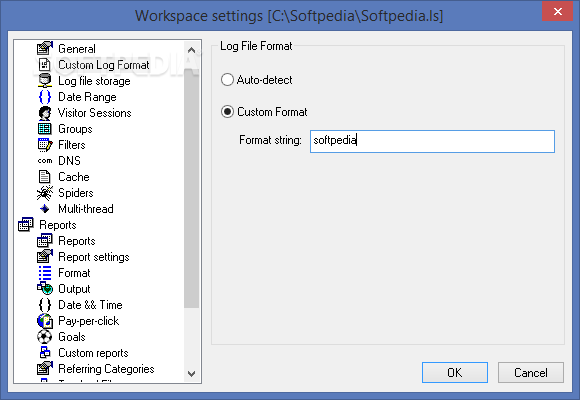Click the Format list icon
Viewport: 580px width, 400px height.
[45, 273]
